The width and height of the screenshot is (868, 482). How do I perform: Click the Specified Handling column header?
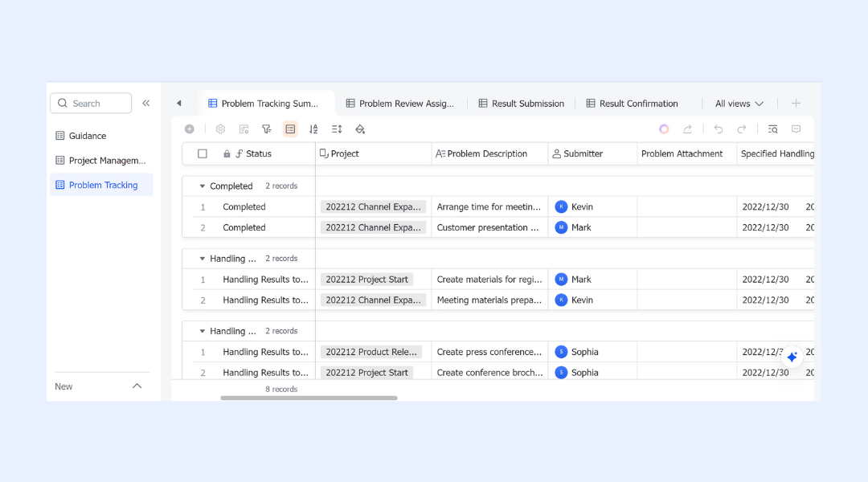[x=776, y=154]
